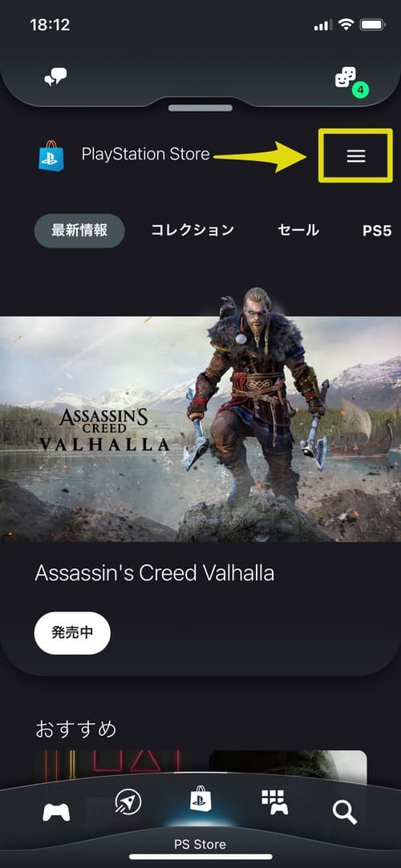Tap the PlayStation Store shopping bag logo
401x868 pixels.
click(x=51, y=155)
